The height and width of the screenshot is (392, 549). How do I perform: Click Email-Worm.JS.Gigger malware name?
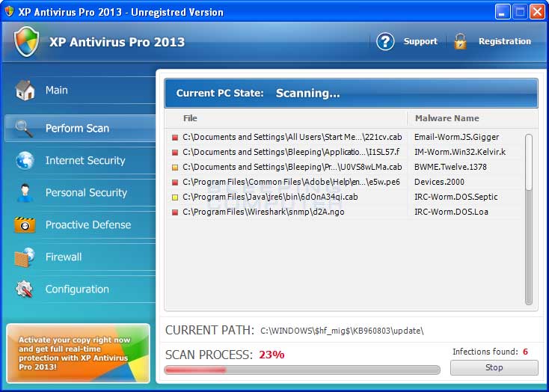coord(456,137)
